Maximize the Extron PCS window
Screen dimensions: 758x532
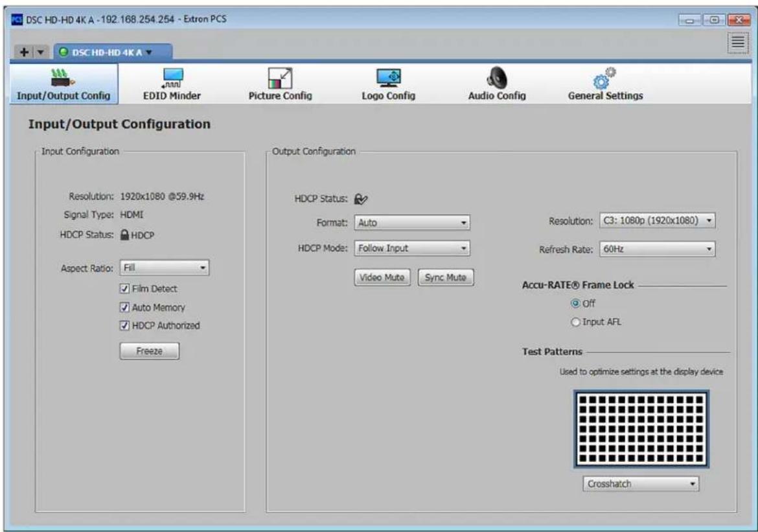713,20
